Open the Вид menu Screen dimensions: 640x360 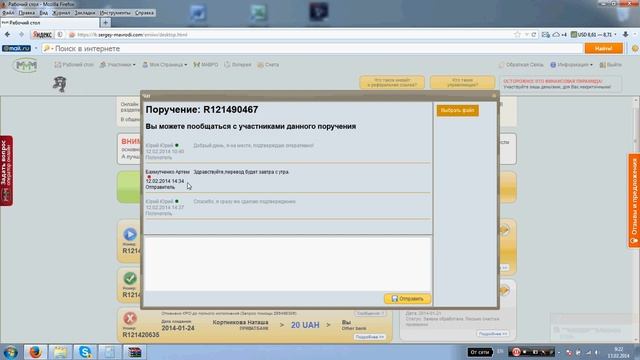[44, 13]
